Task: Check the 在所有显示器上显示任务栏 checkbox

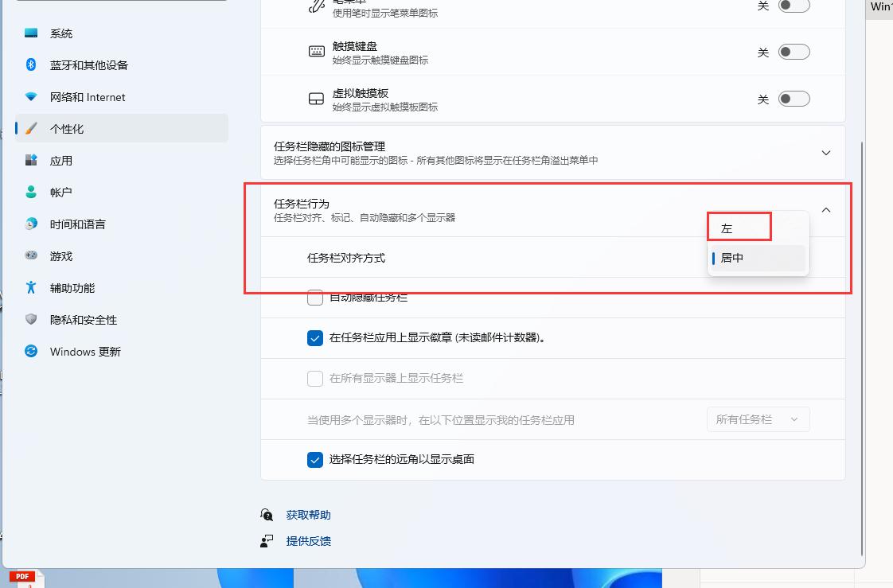Action: [315, 379]
